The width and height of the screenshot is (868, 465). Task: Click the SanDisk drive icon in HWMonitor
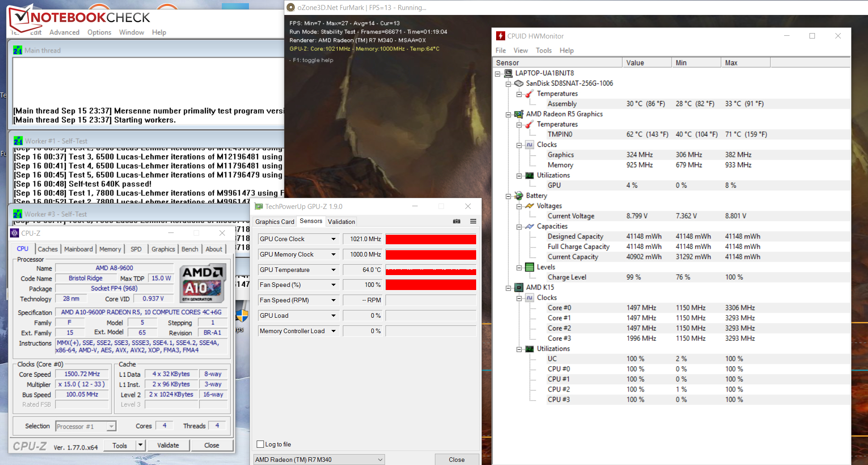point(519,83)
